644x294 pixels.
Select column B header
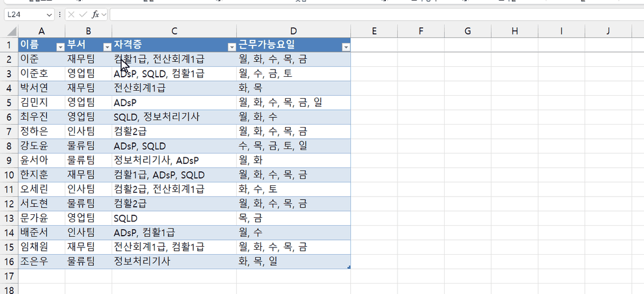coord(88,31)
